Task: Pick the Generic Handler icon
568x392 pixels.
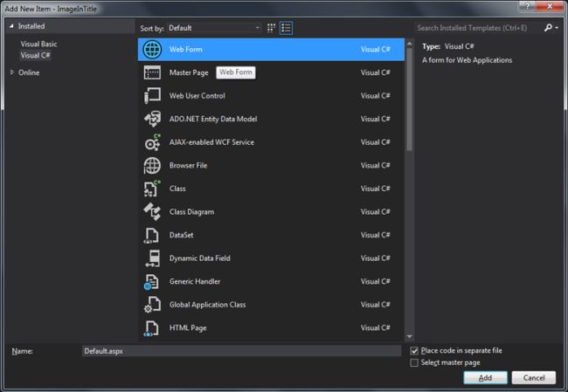Action: (151, 282)
